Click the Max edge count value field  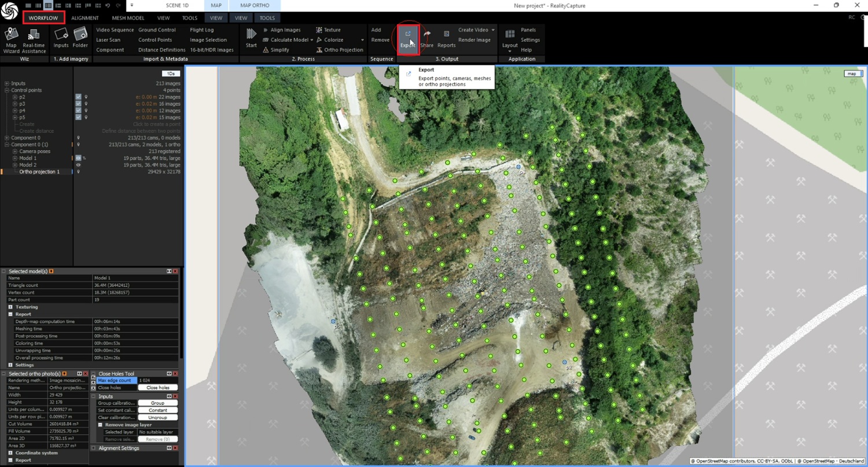click(x=157, y=380)
